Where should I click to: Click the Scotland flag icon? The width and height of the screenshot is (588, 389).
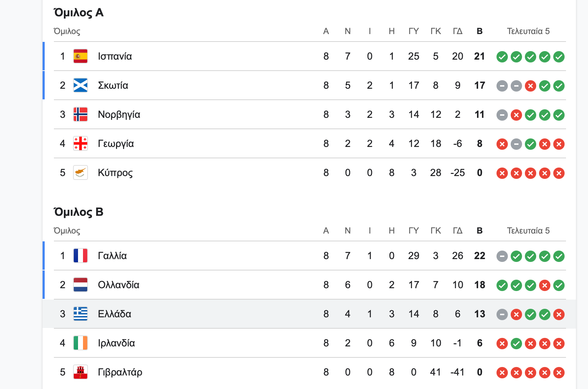(x=81, y=85)
